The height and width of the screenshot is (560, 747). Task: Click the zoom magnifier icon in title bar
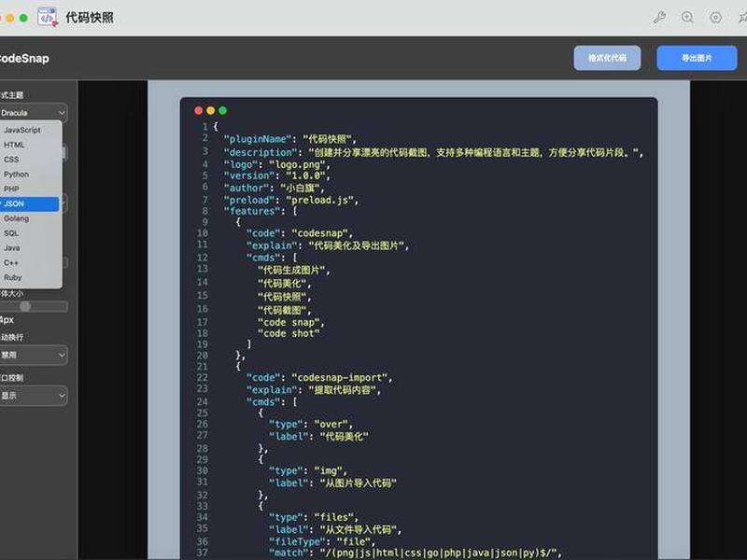pyautogui.click(x=687, y=18)
